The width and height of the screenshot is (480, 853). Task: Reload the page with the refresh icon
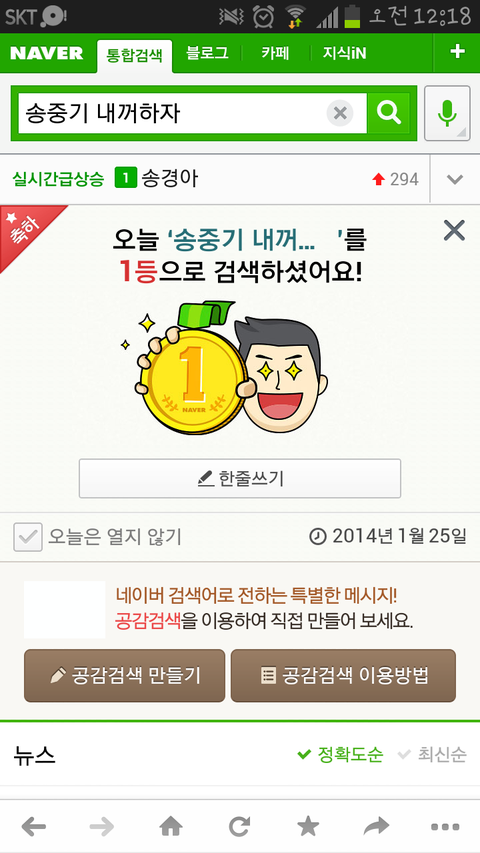pos(239,827)
